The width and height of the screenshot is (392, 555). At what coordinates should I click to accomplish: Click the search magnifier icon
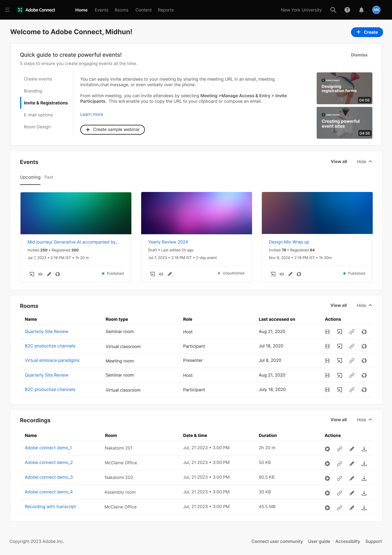(333, 10)
